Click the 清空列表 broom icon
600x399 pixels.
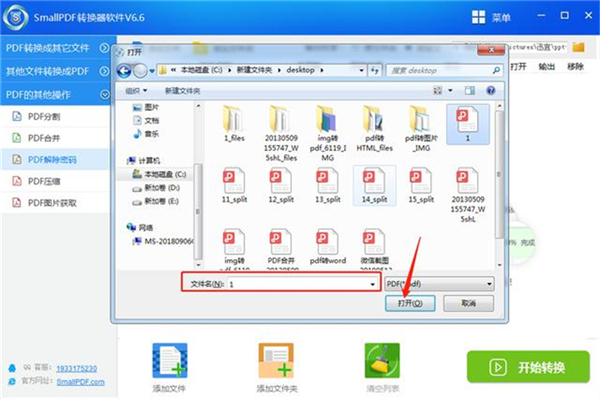pos(382,360)
